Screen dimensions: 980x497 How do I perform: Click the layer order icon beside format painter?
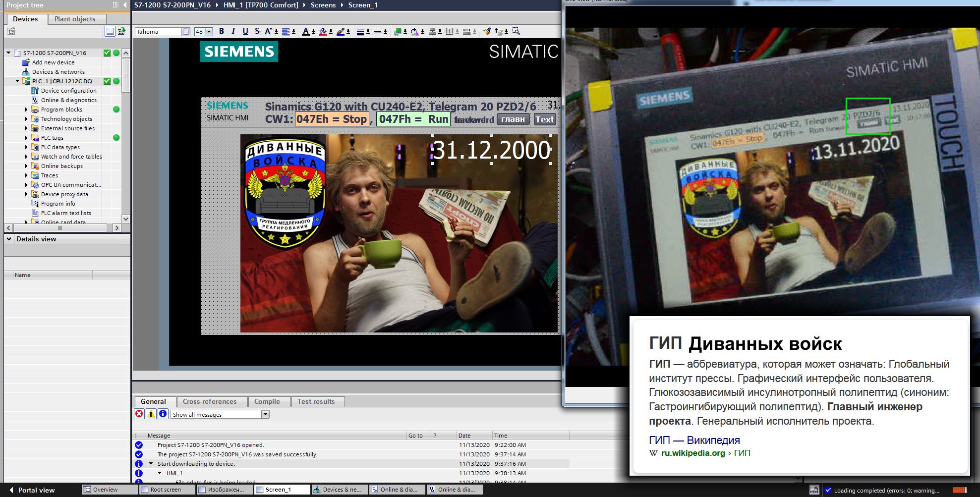tap(499, 31)
